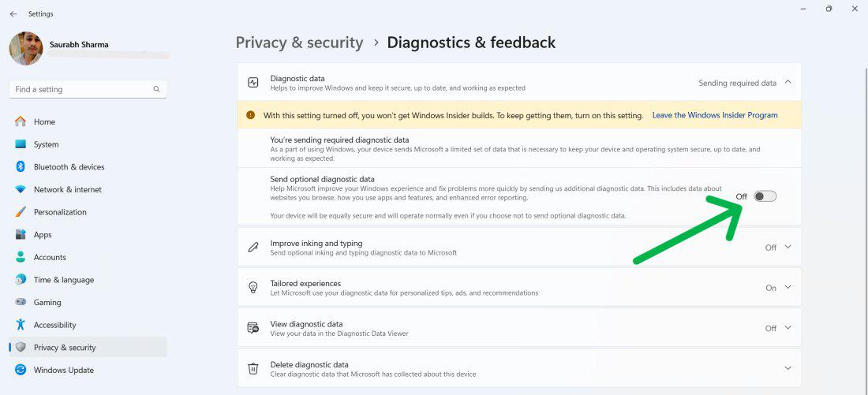Viewport: 868px width, 395px height.
Task: Expand the Delete diagnostic data section
Action: pyautogui.click(x=788, y=368)
